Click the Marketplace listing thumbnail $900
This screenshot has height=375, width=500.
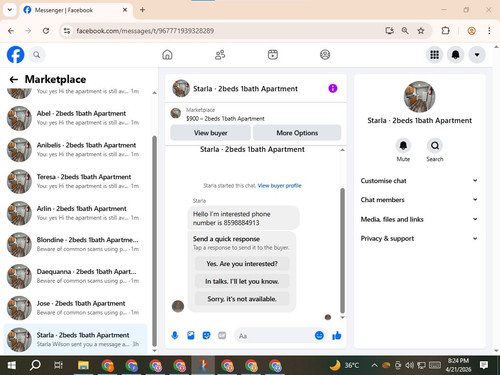[x=176, y=113]
